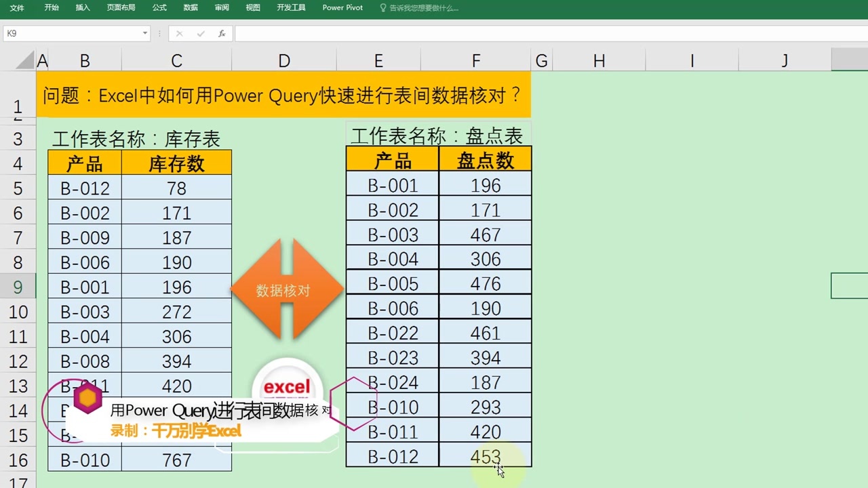Image resolution: width=868 pixels, height=488 pixels.
Task: Select the 盘点数 value 476
Action: pos(485,284)
